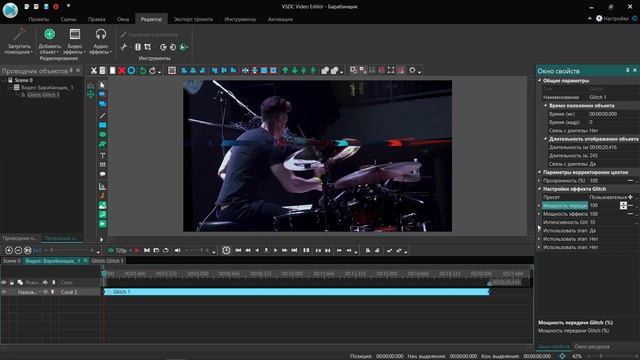Open the Сцены ribbon tab

tap(68, 19)
